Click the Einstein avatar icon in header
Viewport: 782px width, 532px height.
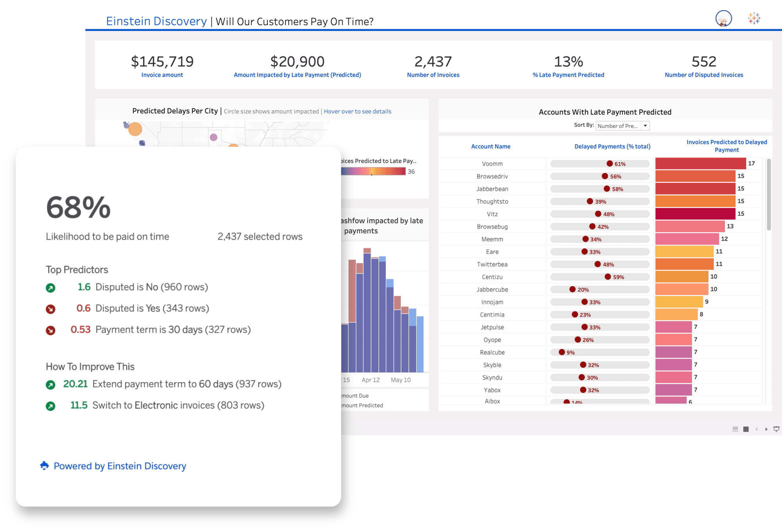(x=723, y=18)
